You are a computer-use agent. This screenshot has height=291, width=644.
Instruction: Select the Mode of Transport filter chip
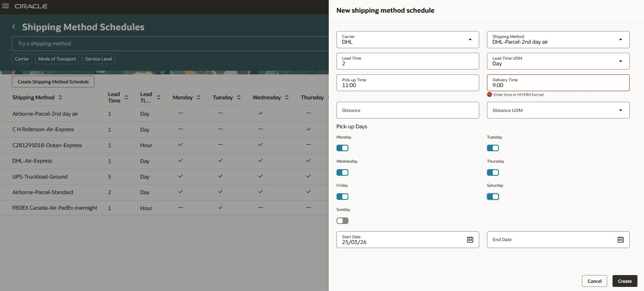click(x=57, y=59)
